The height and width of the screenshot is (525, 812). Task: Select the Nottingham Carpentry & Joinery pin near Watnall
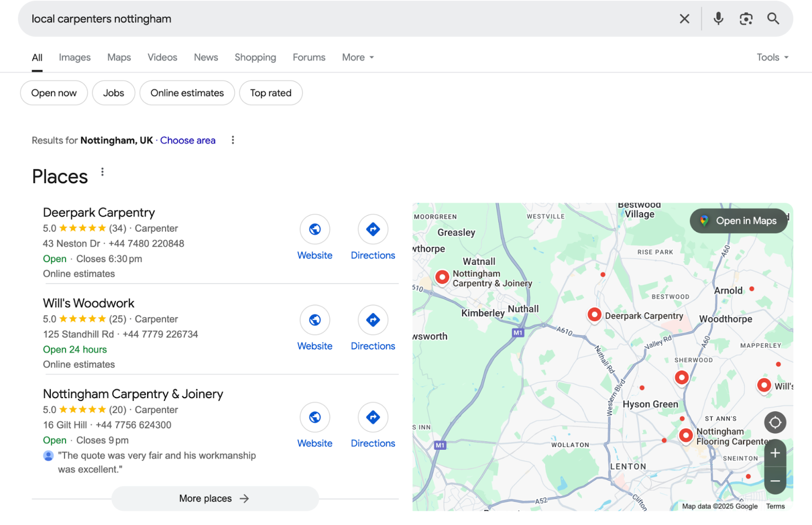pos(442,277)
